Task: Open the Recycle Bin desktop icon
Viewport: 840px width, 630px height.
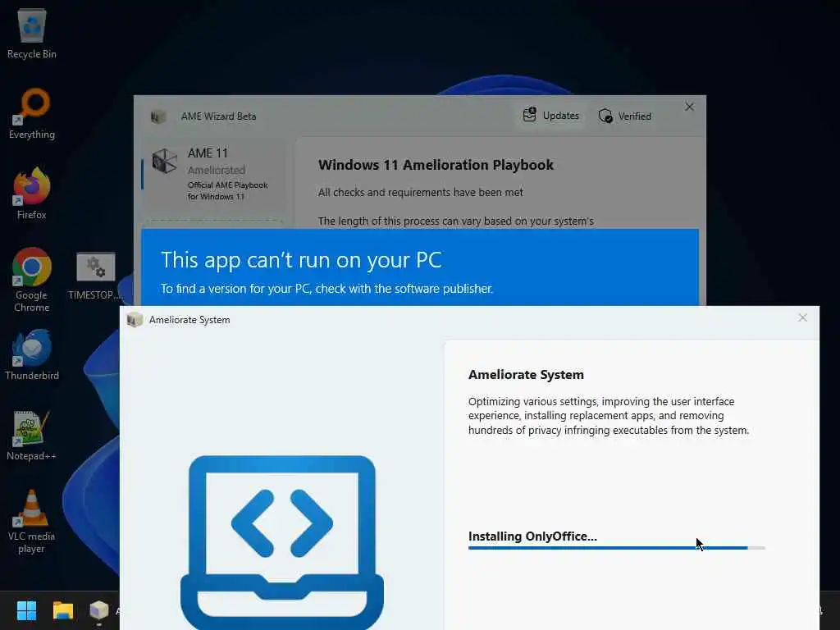Action: 32,33
